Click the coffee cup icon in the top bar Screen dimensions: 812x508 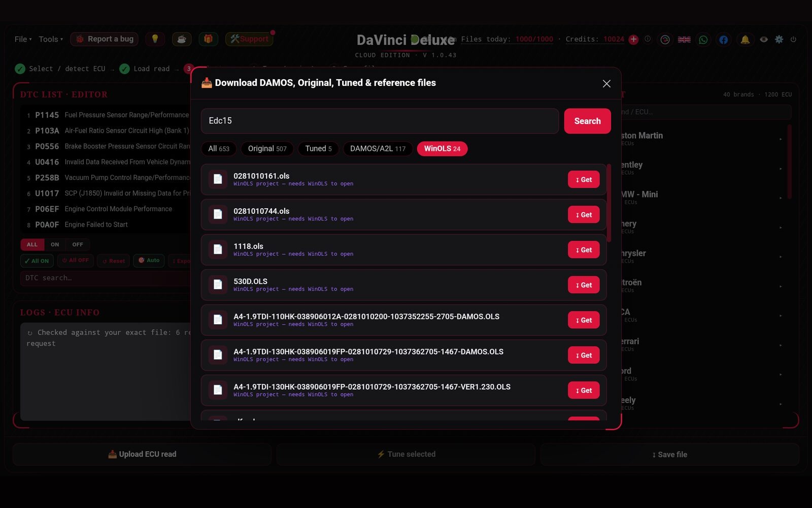tap(182, 39)
